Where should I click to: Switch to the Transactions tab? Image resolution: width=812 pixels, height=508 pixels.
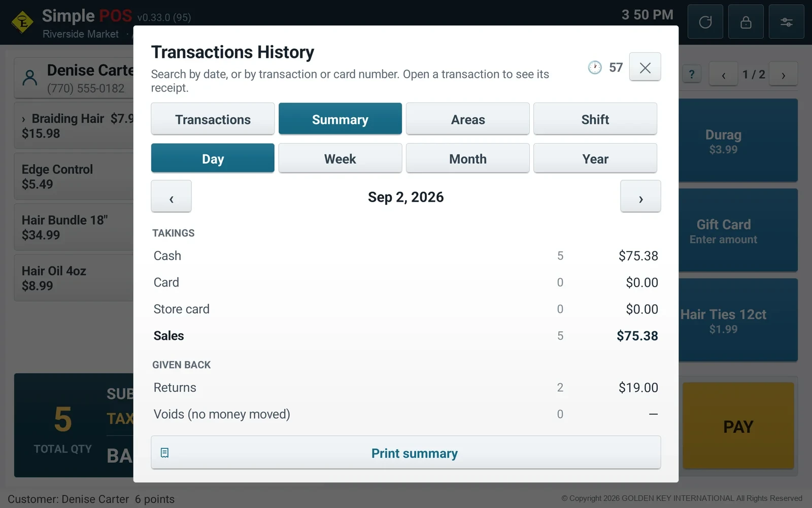[213, 119]
